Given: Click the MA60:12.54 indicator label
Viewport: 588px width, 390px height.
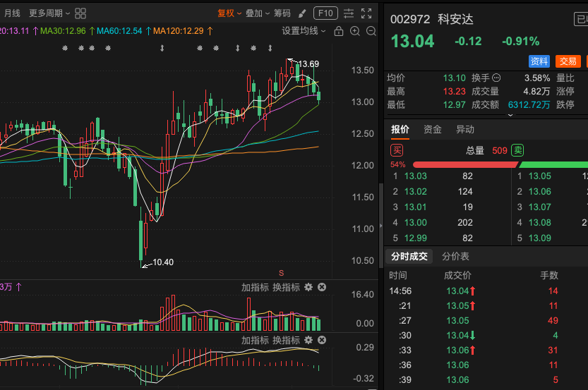Looking at the screenshot, I should [119, 31].
